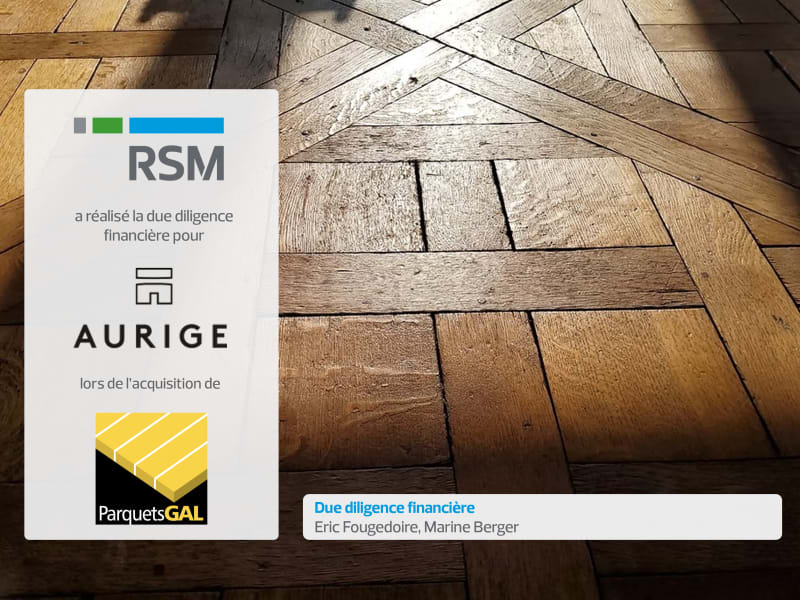
Task: Click the text 'financière pour'
Action: coord(154,236)
